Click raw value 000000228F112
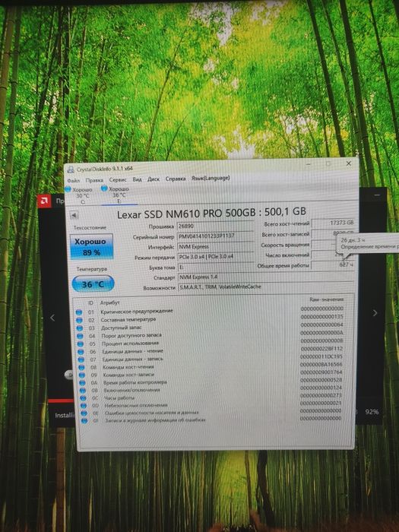The height and width of the screenshot is (532, 399). [321, 349]
